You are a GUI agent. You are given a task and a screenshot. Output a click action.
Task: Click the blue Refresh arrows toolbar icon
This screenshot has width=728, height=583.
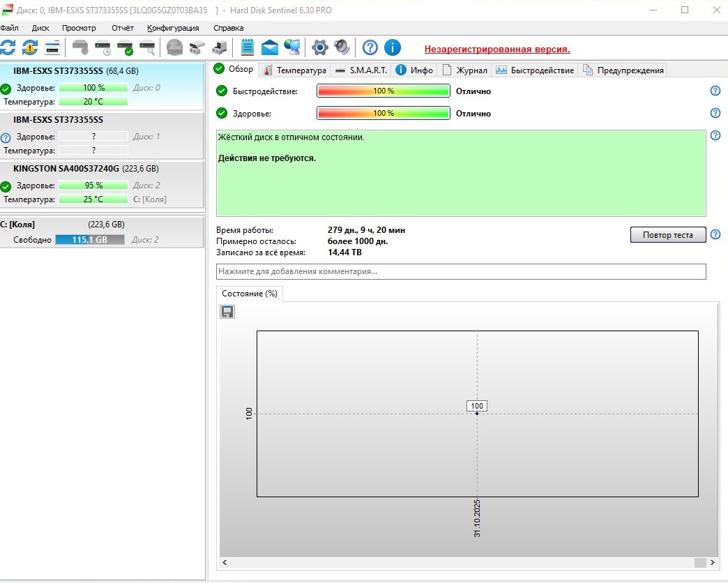[8, 47]
